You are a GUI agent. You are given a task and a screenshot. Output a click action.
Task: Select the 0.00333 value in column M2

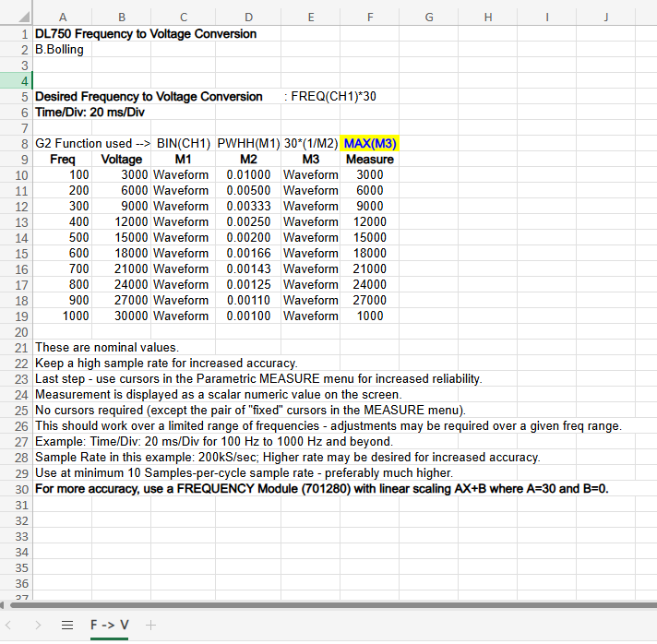[x=247, y=206]
